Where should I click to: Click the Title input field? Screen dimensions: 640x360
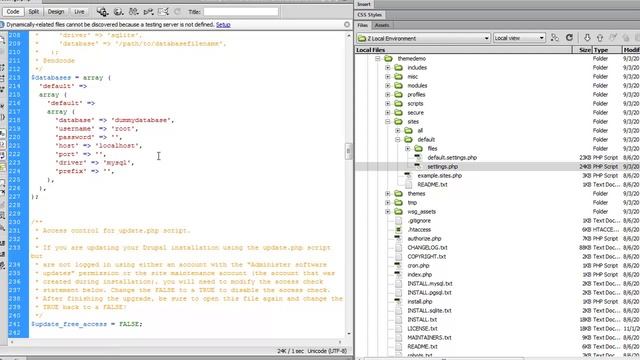(x=241, y=12)
